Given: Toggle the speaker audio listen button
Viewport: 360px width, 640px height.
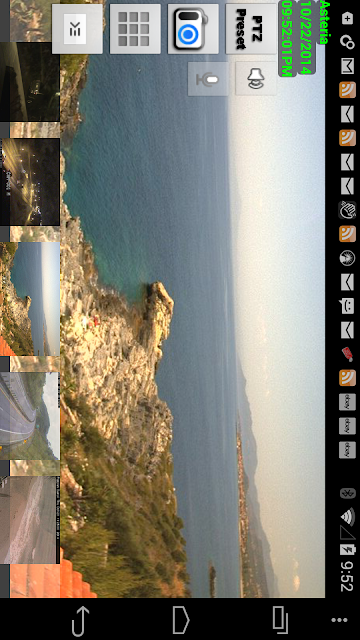Looking at the screenshot, I should pyautogui.click(x=256, y=79).
